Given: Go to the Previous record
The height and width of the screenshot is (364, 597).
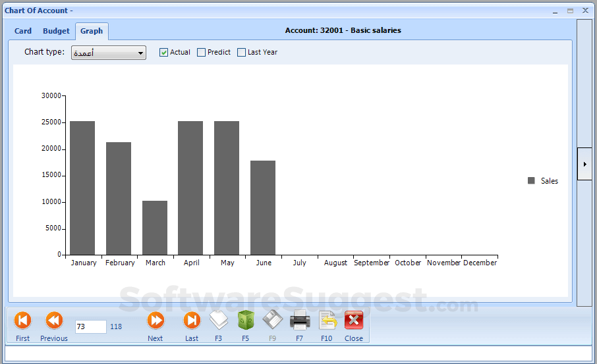Looking at the screenshot, I should click(x=54, y=321).
